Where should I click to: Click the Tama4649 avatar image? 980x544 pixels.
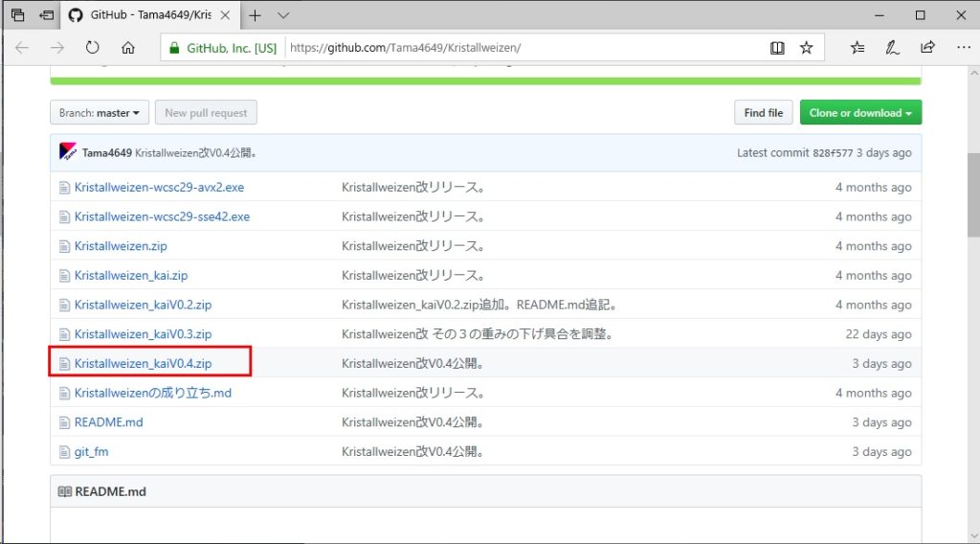[x=68, y=152]
